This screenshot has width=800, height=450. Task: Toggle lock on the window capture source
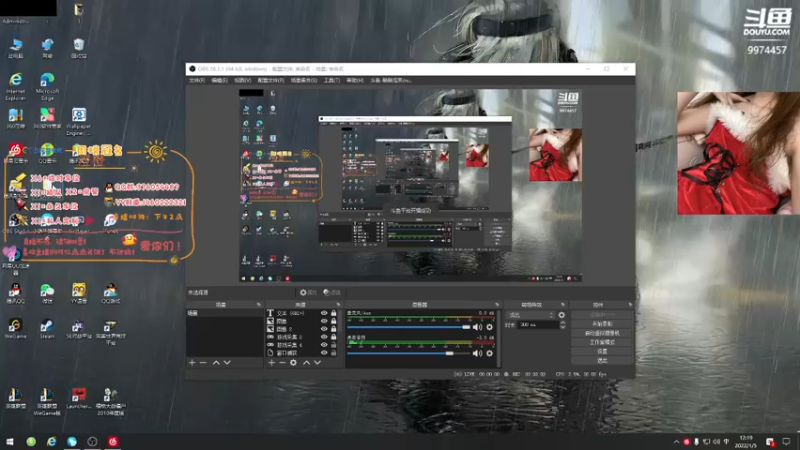pos(334,353)
